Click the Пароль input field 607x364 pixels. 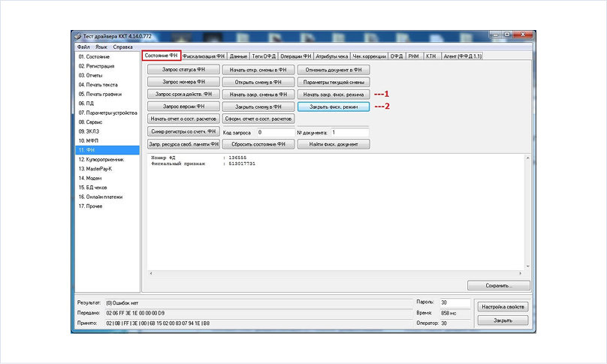454,302
